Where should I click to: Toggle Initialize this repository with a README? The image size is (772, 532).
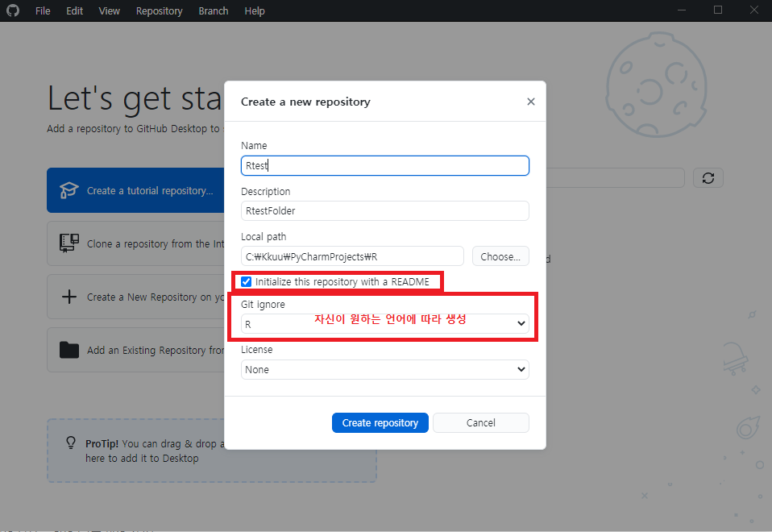(246, 282)
